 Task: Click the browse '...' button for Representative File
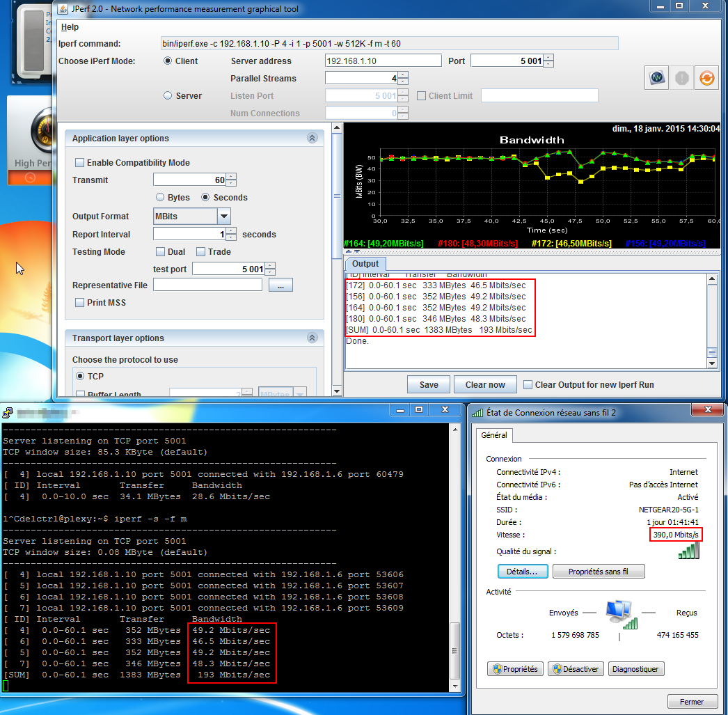click(x=280, y=285)
